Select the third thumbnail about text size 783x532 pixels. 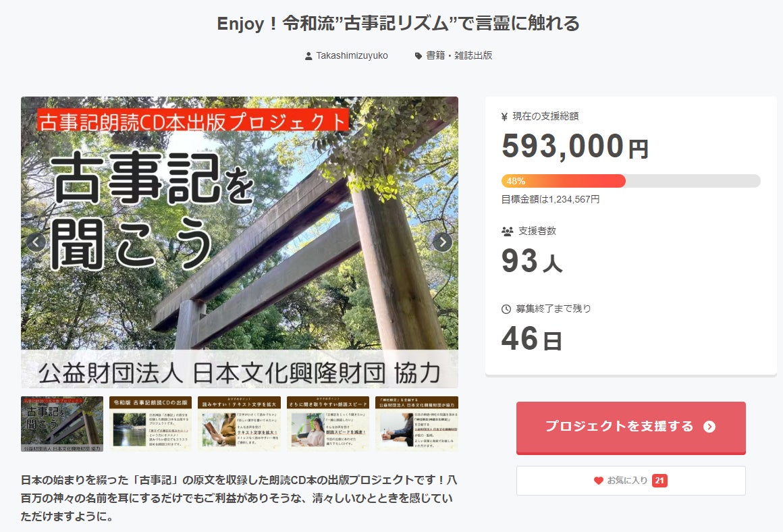pos(239,424)
